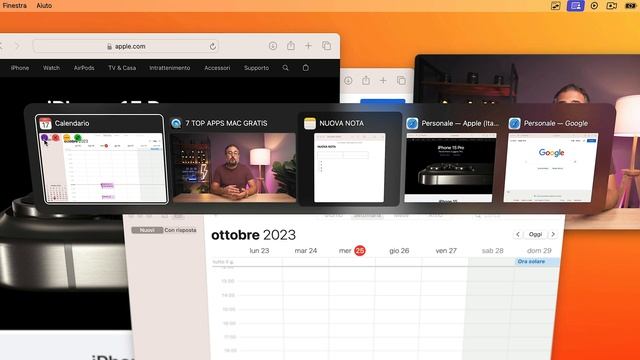Open the Finestra menu

[14, 6]
